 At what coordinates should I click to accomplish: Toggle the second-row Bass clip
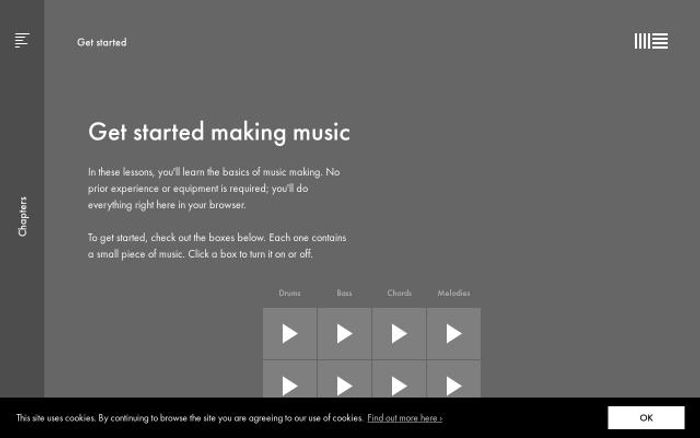tap(344, 382)
